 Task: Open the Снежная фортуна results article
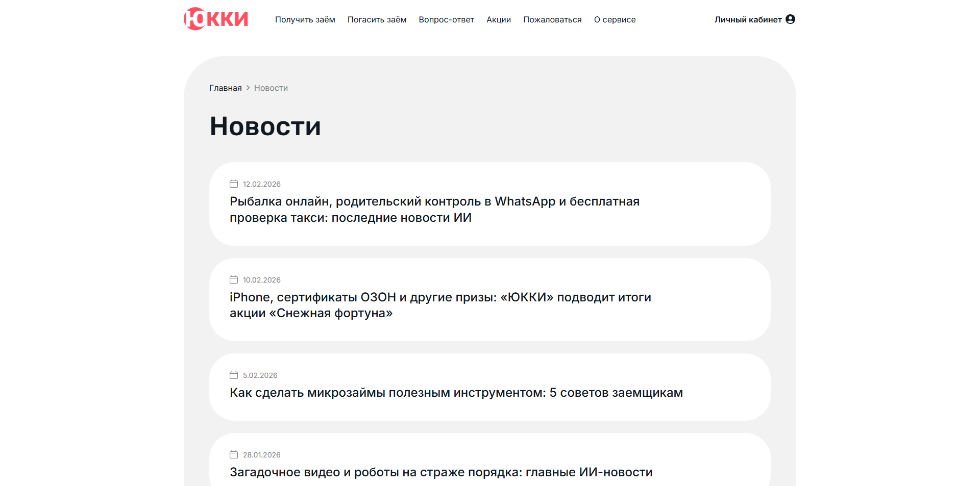[440, 305]
